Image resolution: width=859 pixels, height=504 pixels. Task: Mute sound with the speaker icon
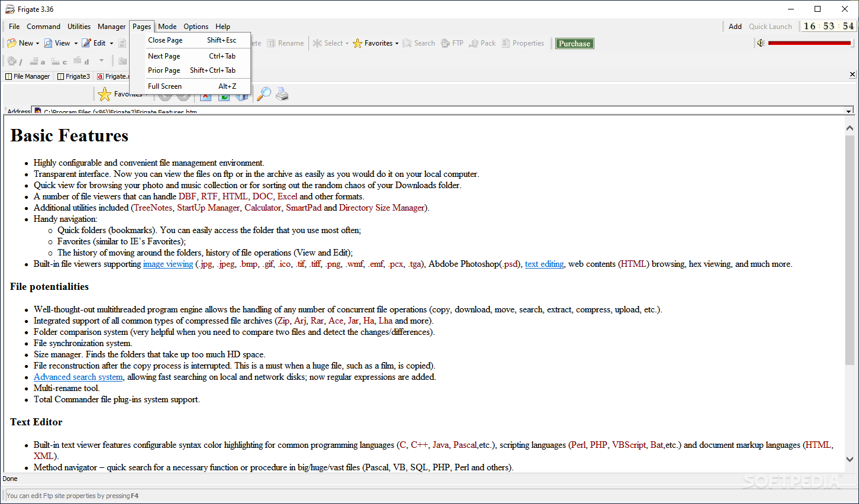[761, 43]
